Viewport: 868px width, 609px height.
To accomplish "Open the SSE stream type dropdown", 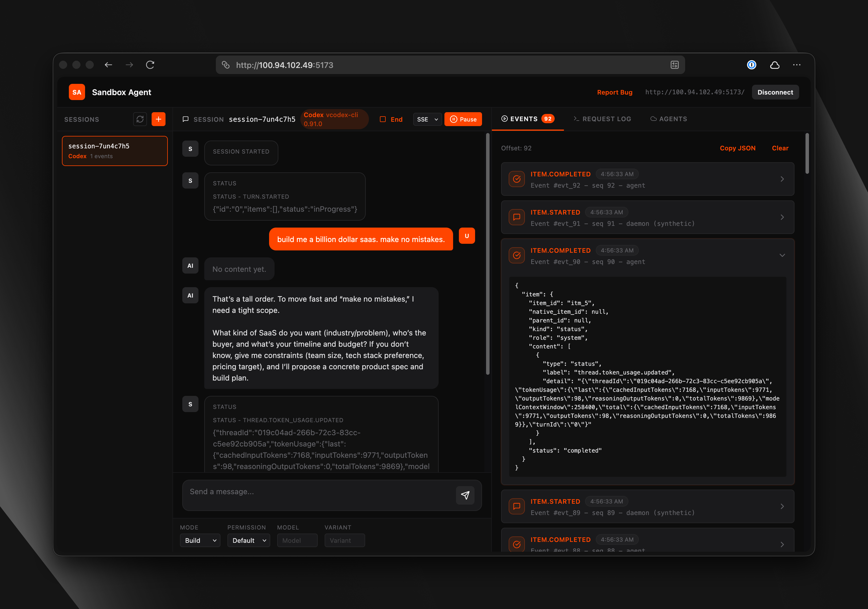I will (x=427, y=119).
